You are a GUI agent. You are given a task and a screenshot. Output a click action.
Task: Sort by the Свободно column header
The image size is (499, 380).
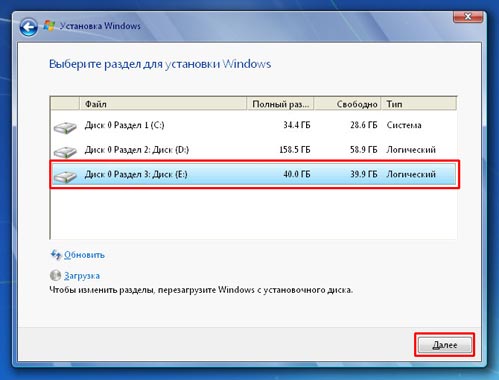(x=347, y=104)
